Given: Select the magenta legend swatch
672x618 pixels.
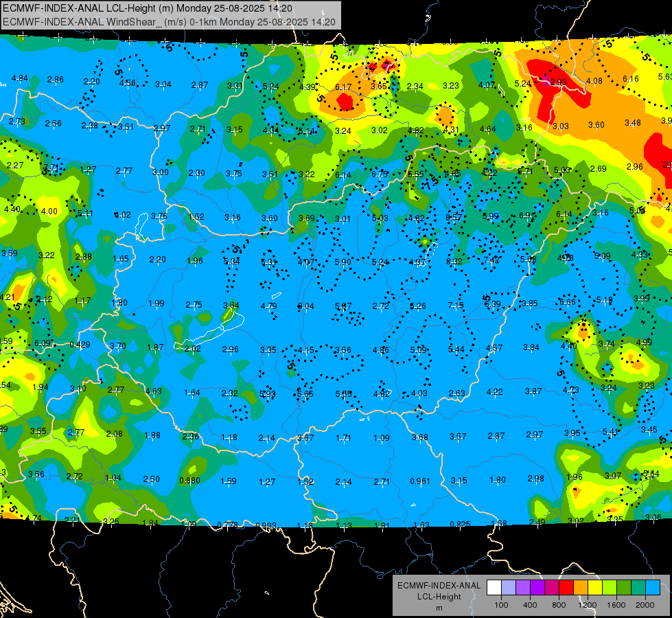Looking at the screenshot, I should pyautogui.click(x=552, y=588).
